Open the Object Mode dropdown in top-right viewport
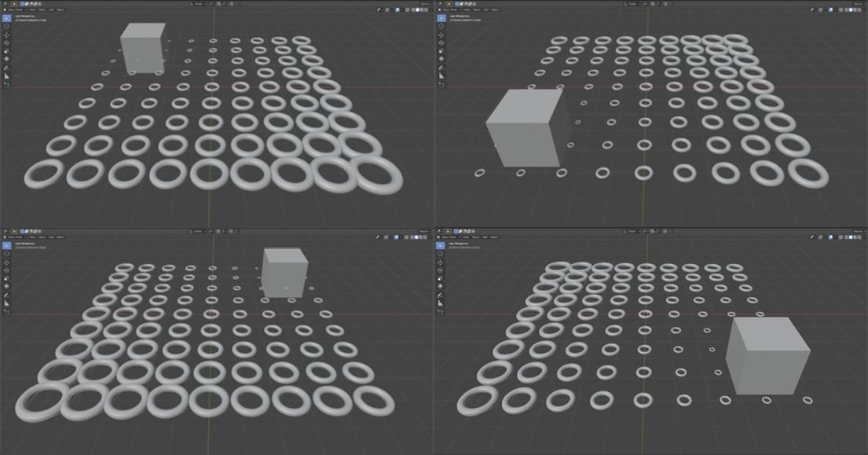 (x=449, y=9)
